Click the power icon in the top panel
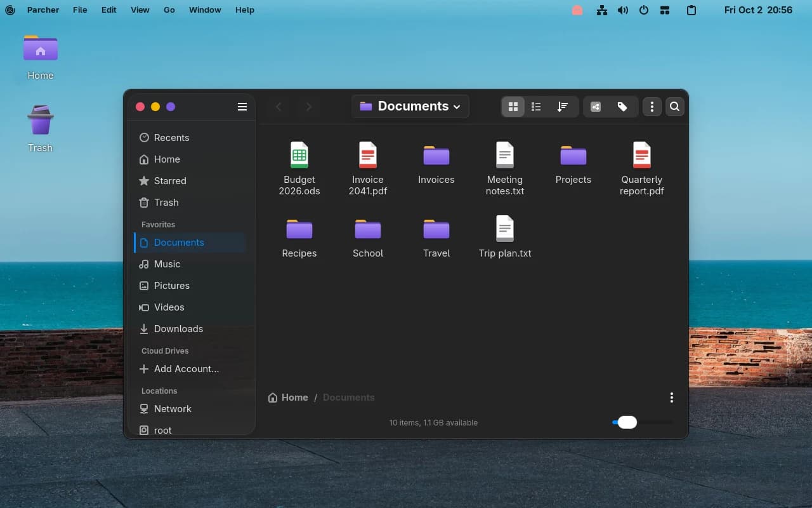 (644, 10)
